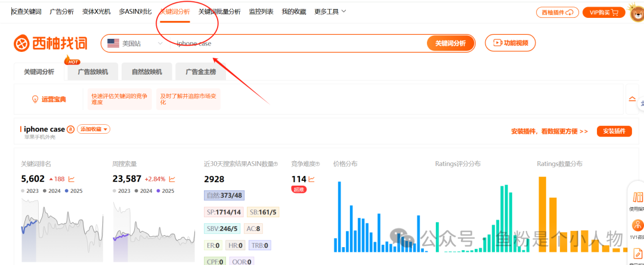The width and height of the screenshot is (644, 265).
Task: Click the lightbulb 运营宝典 icon
Action: pyautogui.click(x=35, y=99)
